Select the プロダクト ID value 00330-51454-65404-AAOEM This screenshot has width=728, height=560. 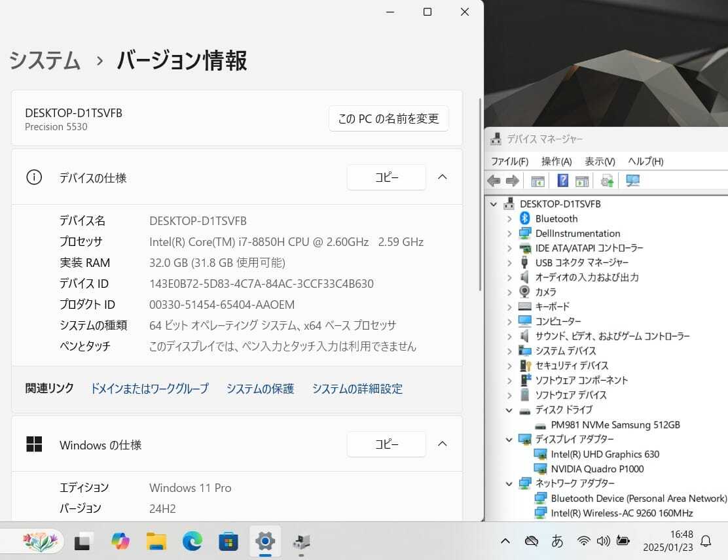pos(222,304)
